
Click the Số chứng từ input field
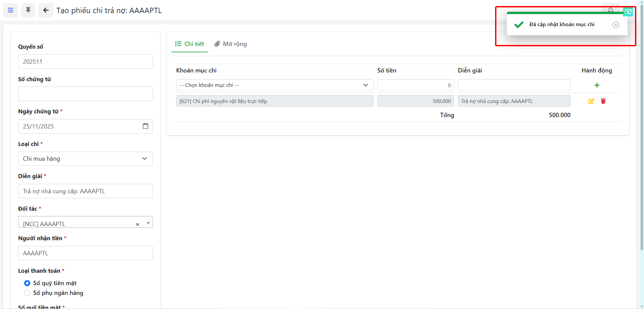tap(85, 94)
